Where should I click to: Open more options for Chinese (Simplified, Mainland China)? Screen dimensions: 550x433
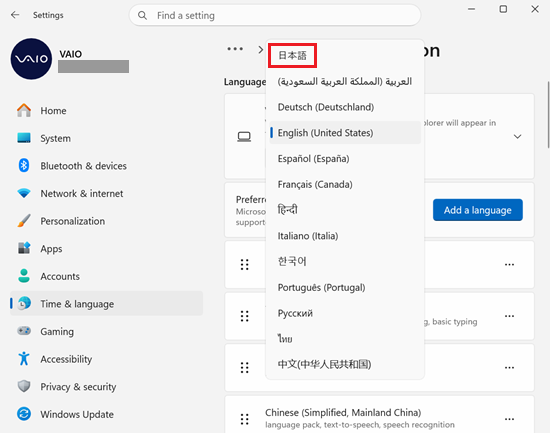[x=509, y=419]
